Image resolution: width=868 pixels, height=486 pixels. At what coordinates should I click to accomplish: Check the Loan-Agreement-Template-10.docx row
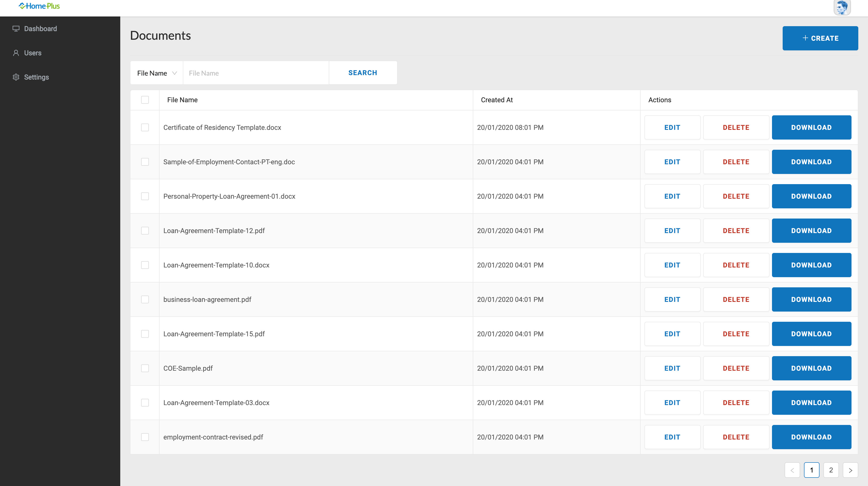pos(145,265)
